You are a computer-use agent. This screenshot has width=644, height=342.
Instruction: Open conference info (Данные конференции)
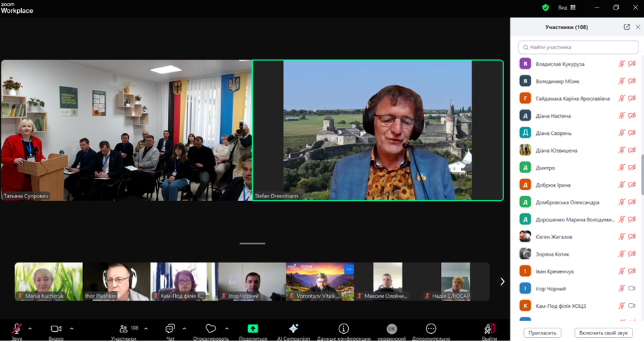(343, 329)
